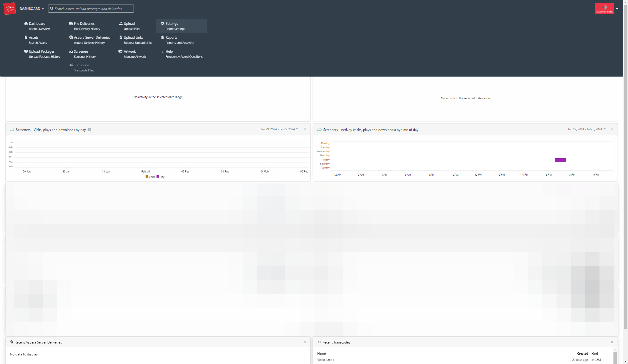Close the Screeners by day panel
The height and width of the screenshot is (364, 628).
point(305,129)
